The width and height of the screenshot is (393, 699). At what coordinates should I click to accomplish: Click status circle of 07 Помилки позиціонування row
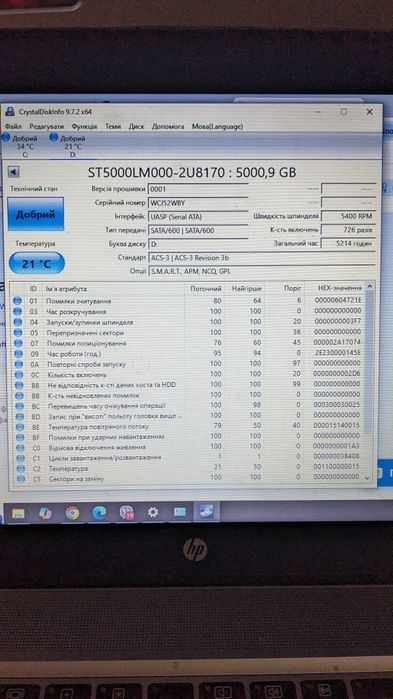[17, 343]
